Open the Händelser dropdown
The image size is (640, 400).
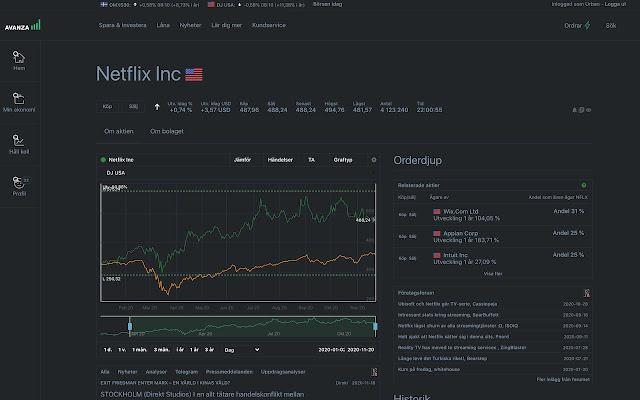pos(280,160)
